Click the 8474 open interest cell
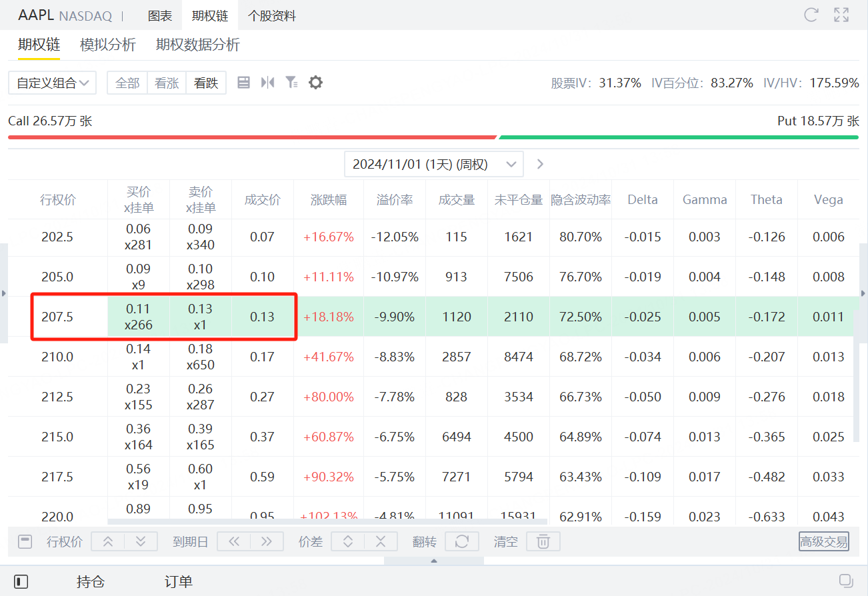The image size is (868, 596). click(519, 357)
